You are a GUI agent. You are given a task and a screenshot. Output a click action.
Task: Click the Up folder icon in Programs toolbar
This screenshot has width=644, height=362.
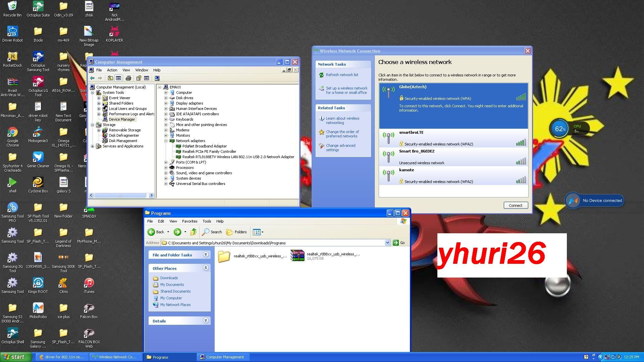tap(194, 232)
